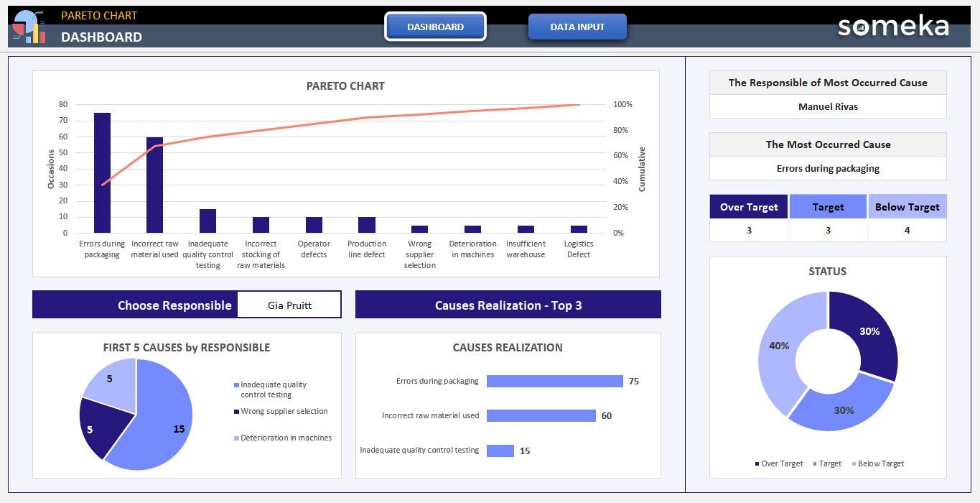Image resolution: width=980 pixels, height=503 pixels.
Task: Click the Over Target header cell
Action: click(x=749, y=207)
